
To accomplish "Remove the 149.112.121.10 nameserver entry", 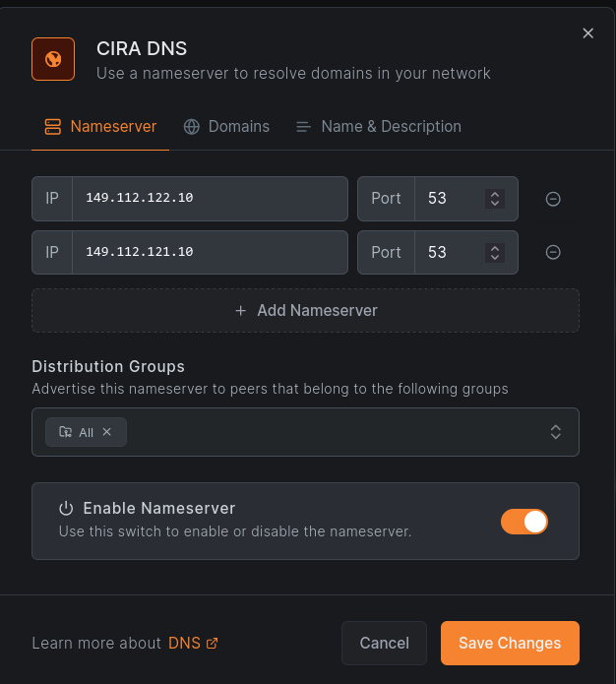I will (553, 253).
